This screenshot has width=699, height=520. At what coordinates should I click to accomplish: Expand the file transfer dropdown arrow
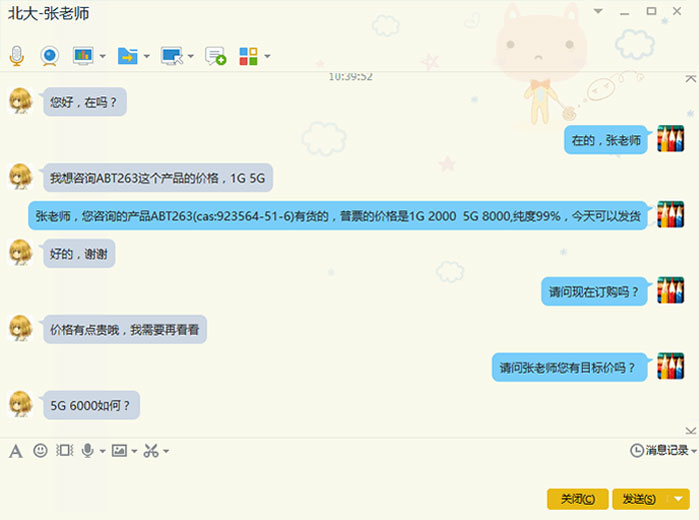coord(147,56)
